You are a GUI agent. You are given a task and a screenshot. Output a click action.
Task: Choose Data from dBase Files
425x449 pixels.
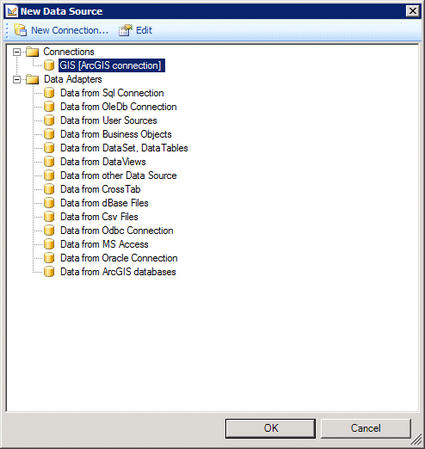point(104,203)
